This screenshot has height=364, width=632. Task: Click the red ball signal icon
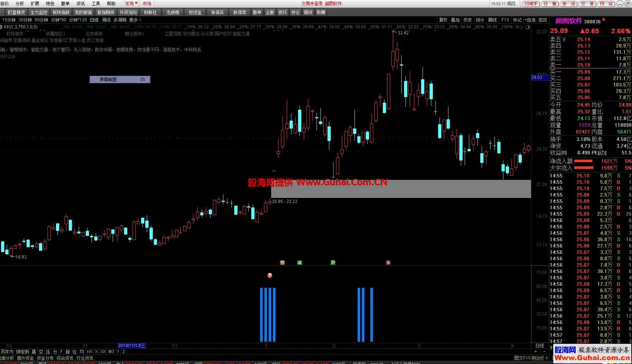270,275
